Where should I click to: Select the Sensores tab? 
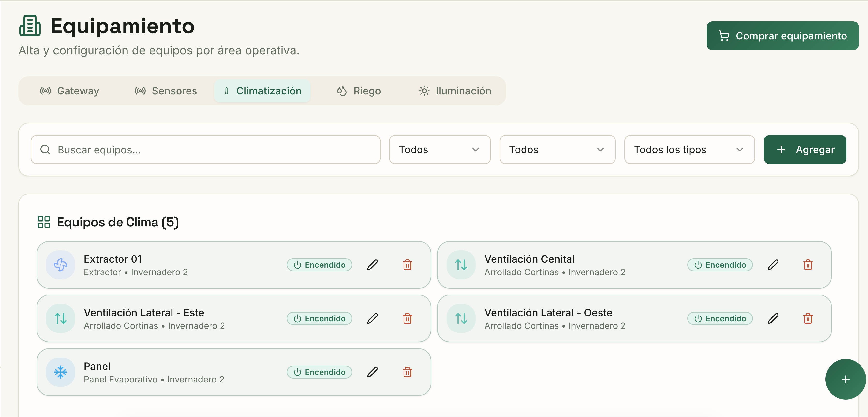166,91
